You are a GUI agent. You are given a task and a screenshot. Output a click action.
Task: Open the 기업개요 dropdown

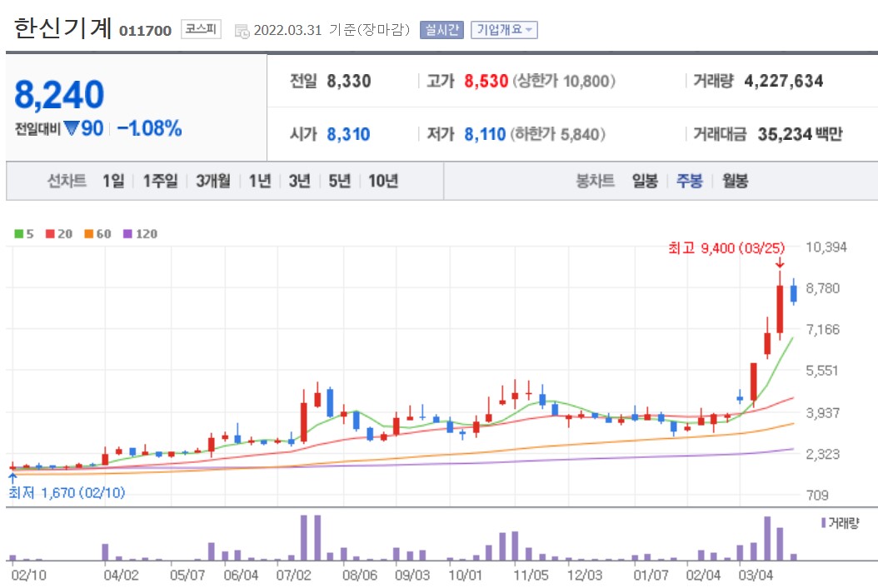click(505, 30)
